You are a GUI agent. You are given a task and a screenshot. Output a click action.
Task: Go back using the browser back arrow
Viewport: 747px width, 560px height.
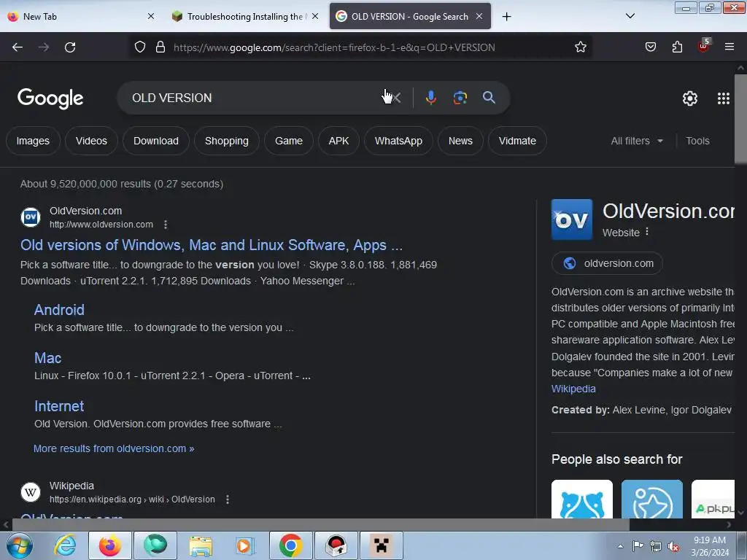pyautogui.click(x=18, y=47)
